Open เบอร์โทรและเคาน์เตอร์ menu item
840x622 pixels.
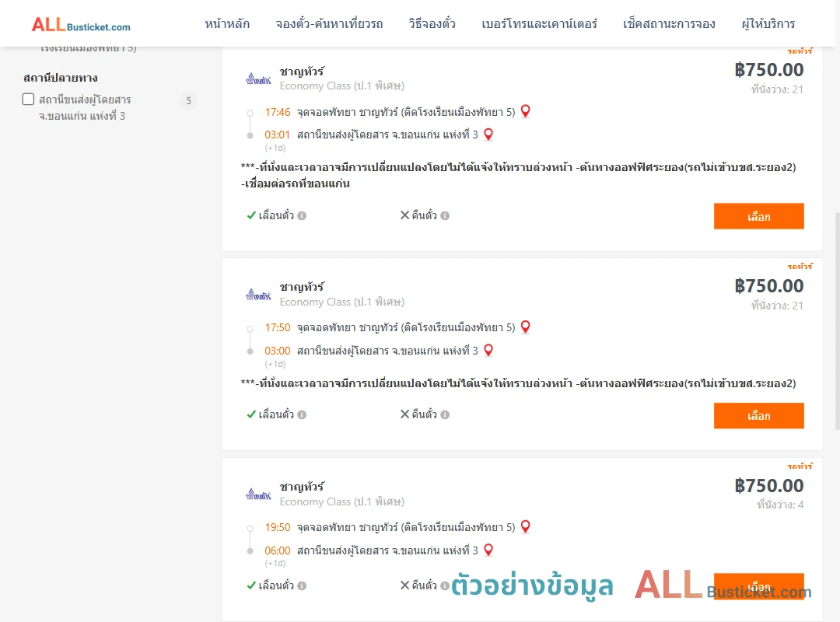539,24
